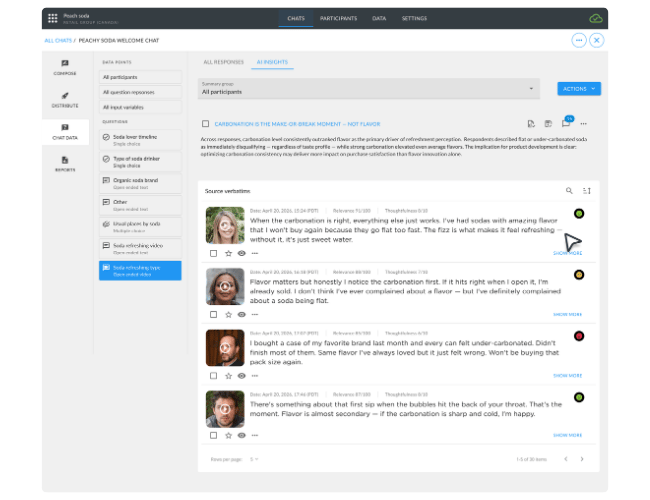
Task: Select the 'Flavor matters' verbatim checkbox
Action: (x=213, y=314)
